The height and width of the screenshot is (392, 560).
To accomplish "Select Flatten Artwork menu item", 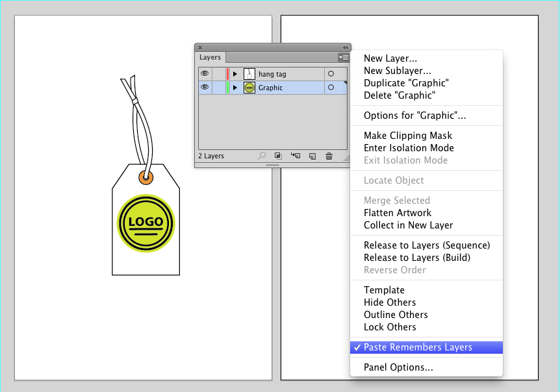I will pyautogui.click(x=398, y=213).
